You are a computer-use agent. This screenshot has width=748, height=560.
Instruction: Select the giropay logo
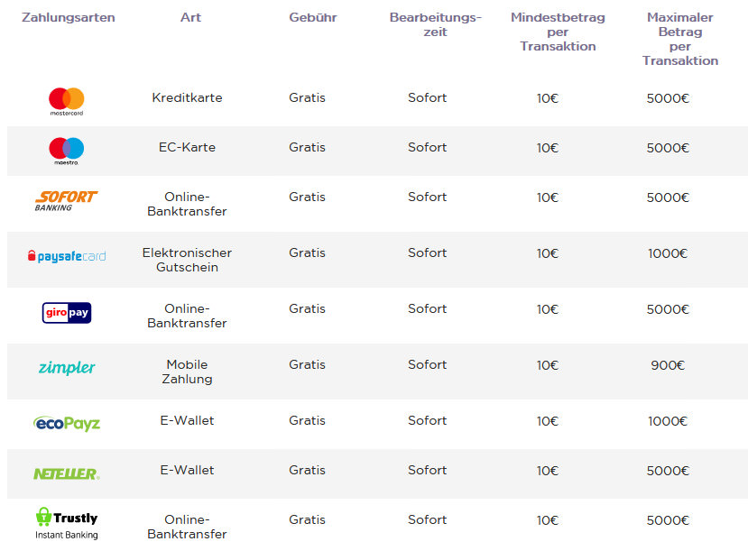click(67, 313)
